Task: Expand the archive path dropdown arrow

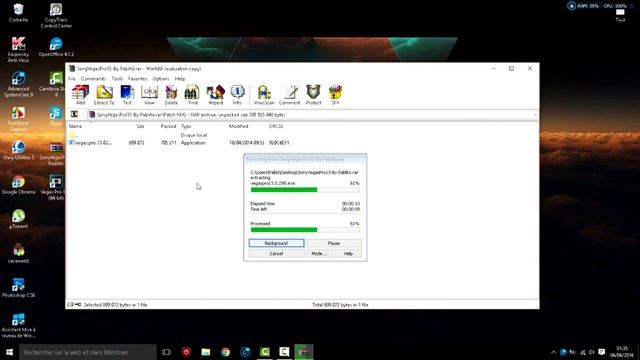Action: pos(535,115)
